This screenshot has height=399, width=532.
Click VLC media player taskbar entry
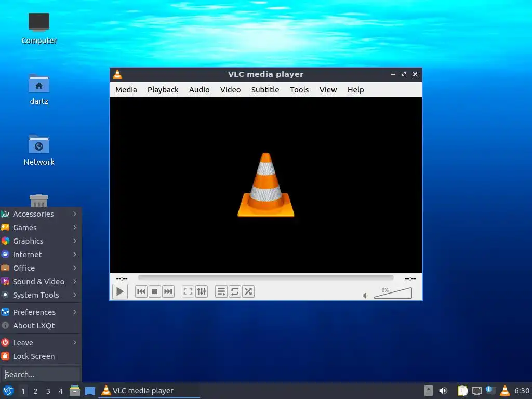coord(149,391)
